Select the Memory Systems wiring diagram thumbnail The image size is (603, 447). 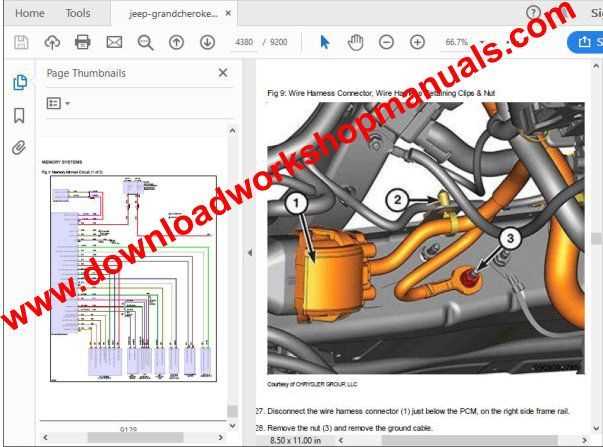click(133, 279)
